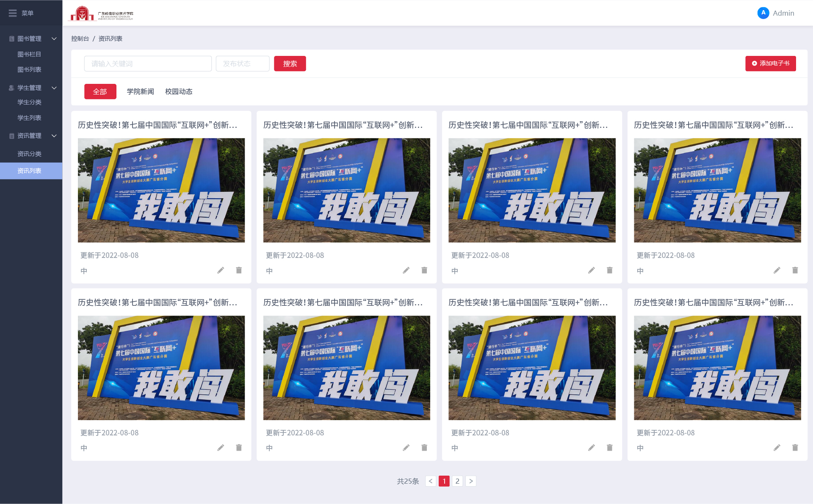This screenshot has height=504, width=813.
Task: Select the 全部 tab
Action: [x=100, y=91]
